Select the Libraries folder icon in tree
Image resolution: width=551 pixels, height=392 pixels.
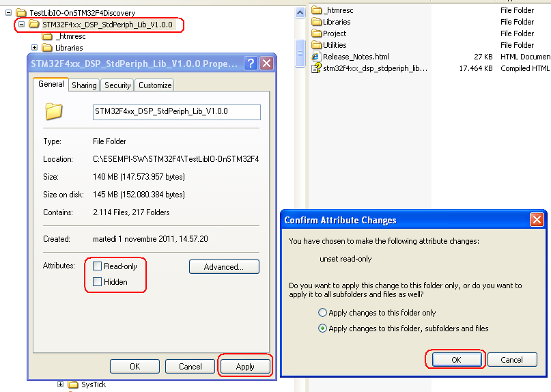point(46,47)
